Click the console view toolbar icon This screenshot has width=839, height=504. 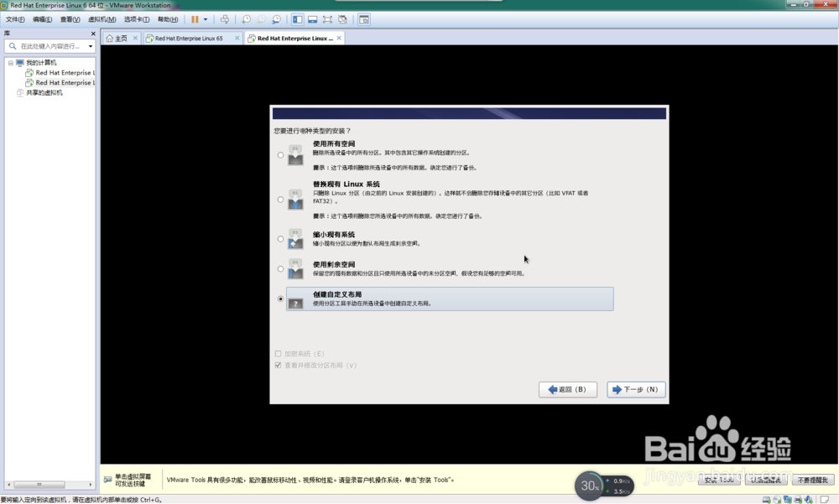364,19
